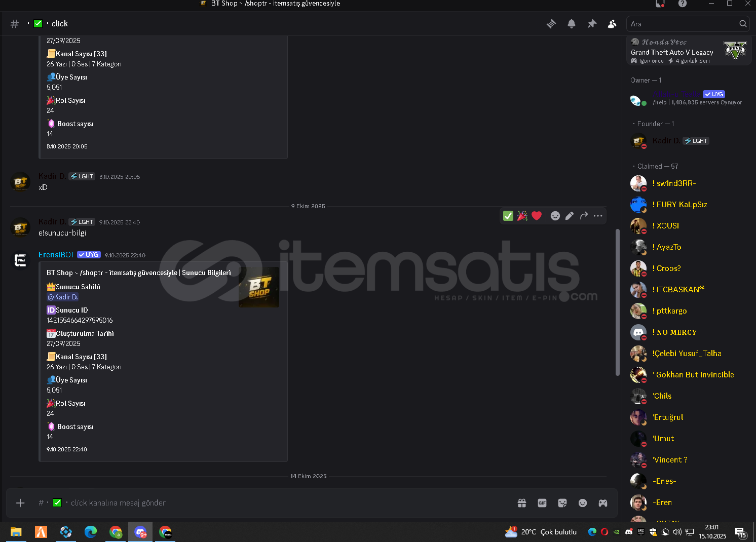Select member -Eren
The height and width of the screenshot is (542, 756).
pyautogui.click(x=687, y=502)
